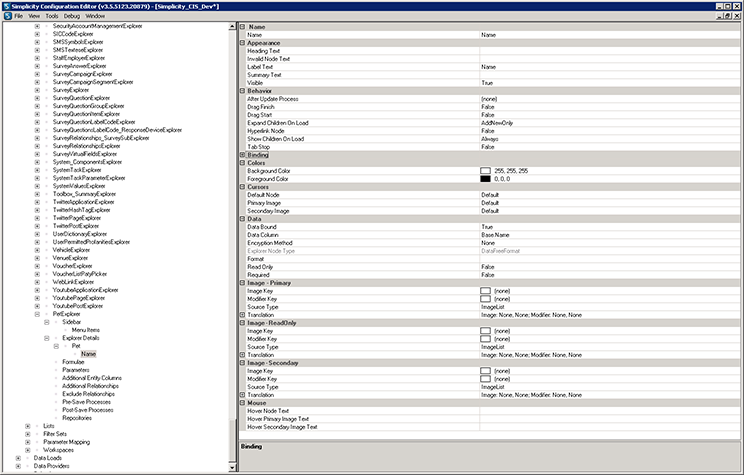This screenshot has height=475, width=744.
Task: Select the Name tree node under Pet
Action: tap(88, 354)
